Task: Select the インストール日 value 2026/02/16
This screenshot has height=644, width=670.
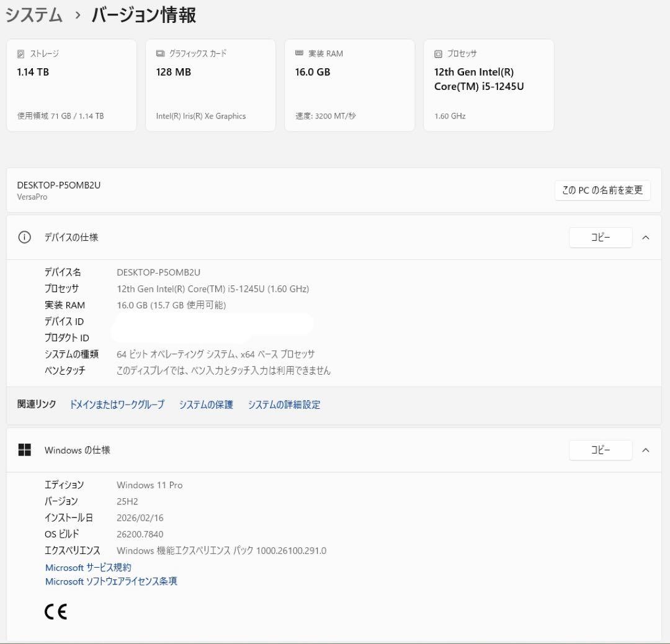Action: click(x=140, y=517)
